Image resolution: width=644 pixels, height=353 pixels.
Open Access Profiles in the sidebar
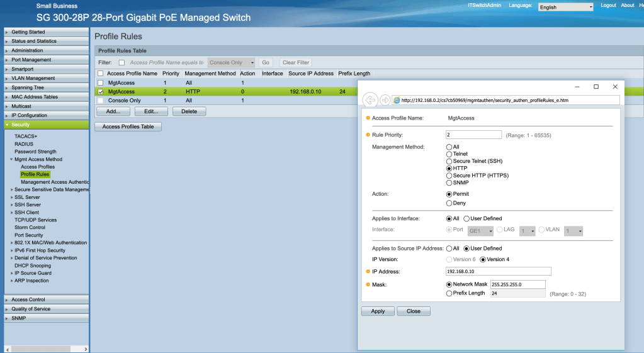tap(38, 167)
